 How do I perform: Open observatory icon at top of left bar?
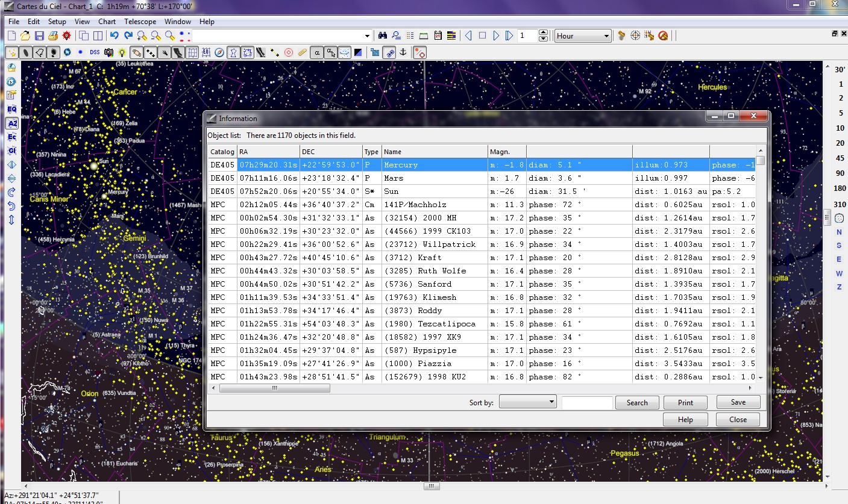[11, 67]
